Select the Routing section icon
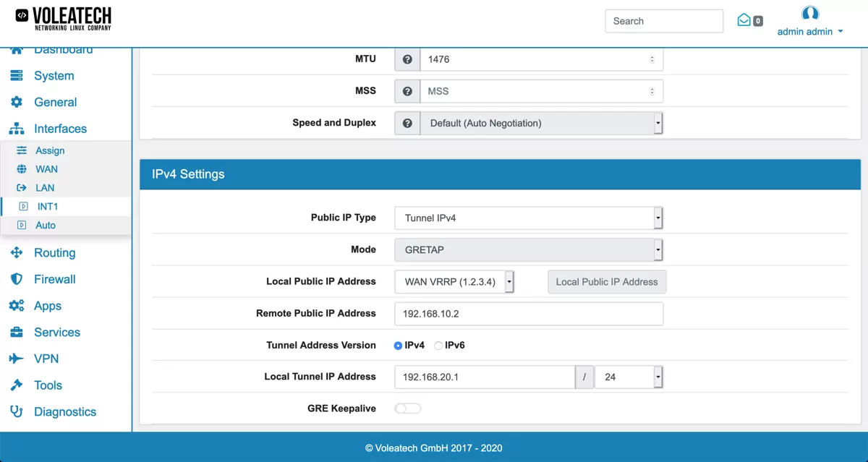This screenshot has height=462, width=868. pyautogui.click(x=16, y=252)
